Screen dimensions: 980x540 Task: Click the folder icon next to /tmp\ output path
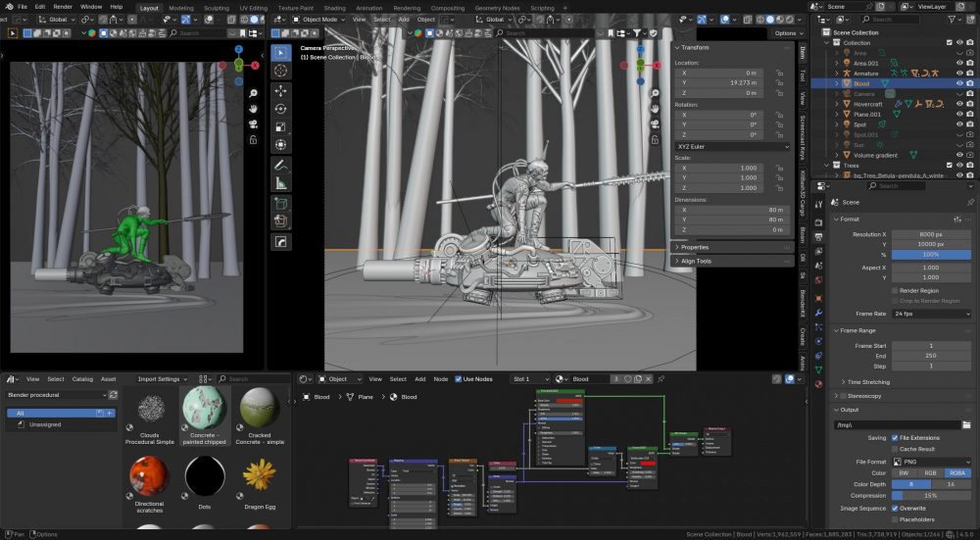tap(966, 425)
